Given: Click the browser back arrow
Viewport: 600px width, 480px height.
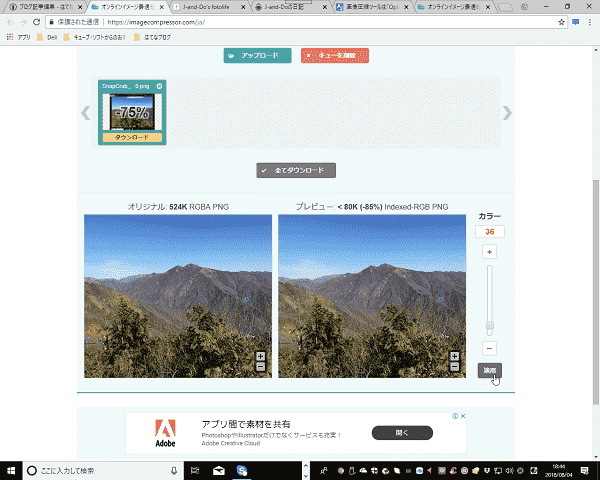Looking at the screenshot, I should pos(10,22).
